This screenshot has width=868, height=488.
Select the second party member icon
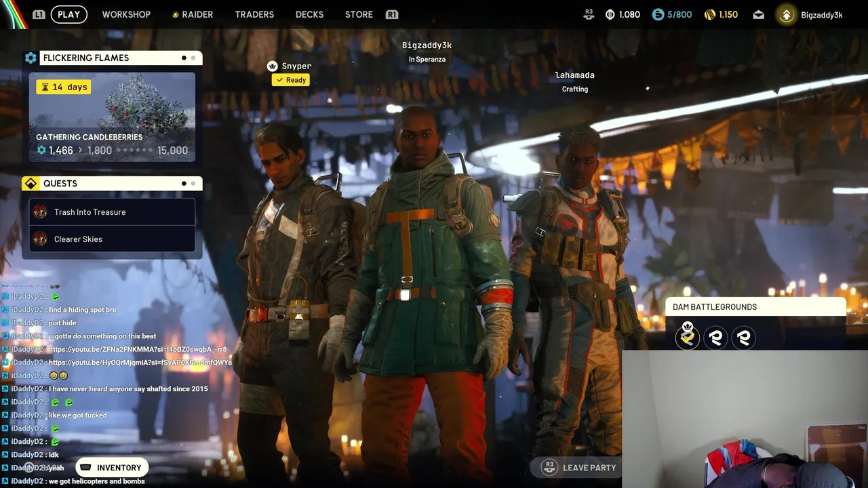click(x=715, y=338)
